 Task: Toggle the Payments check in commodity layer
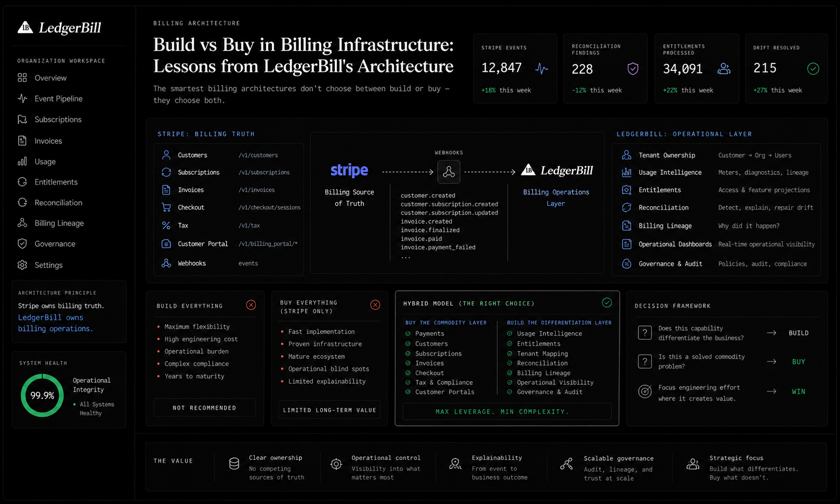click(408, 334)
